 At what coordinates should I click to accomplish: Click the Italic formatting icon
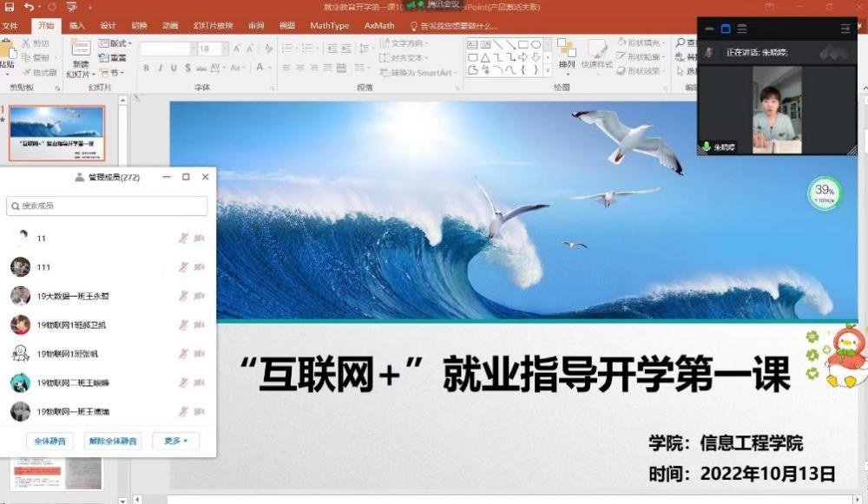pos(160,68)
